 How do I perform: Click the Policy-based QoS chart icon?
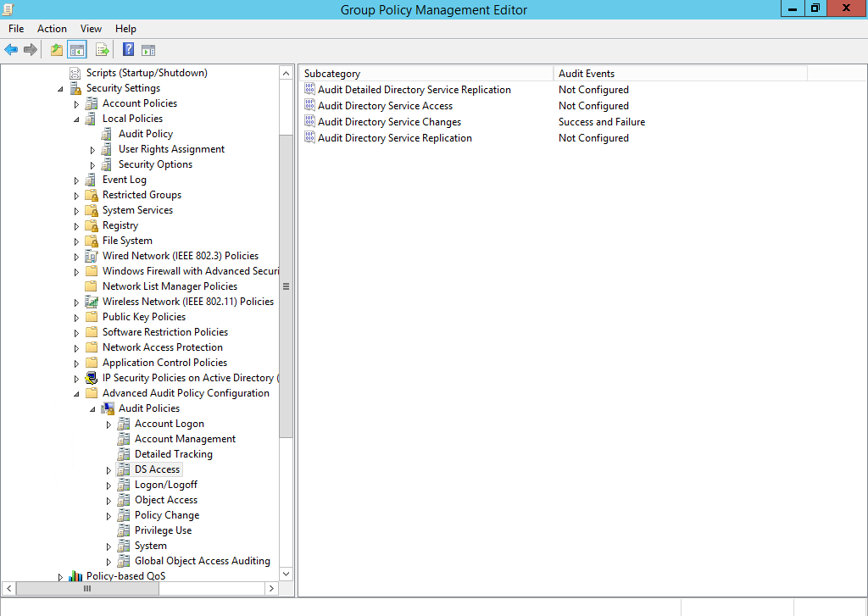[75, 576]
